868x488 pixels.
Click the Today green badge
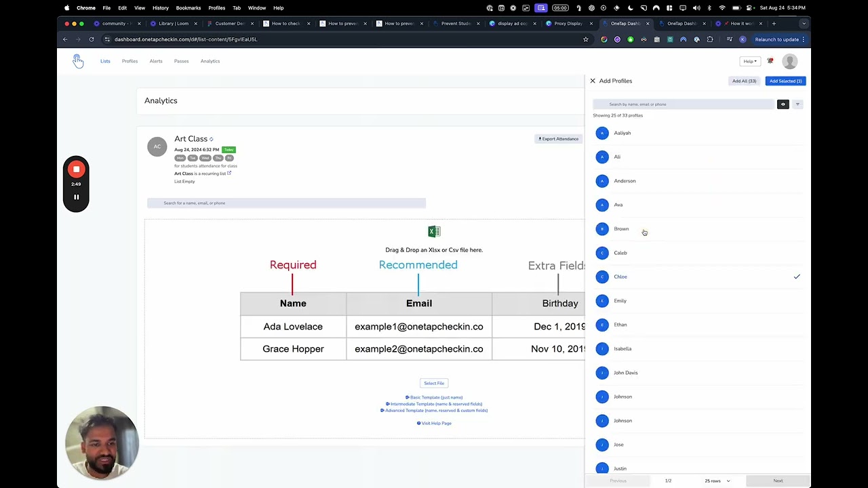click(x=229, y=149)
